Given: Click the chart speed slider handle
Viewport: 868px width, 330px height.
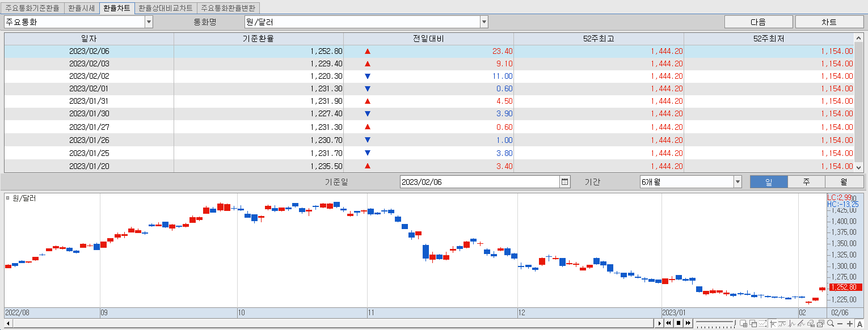Looking at the screenshot, I should 735,323.
